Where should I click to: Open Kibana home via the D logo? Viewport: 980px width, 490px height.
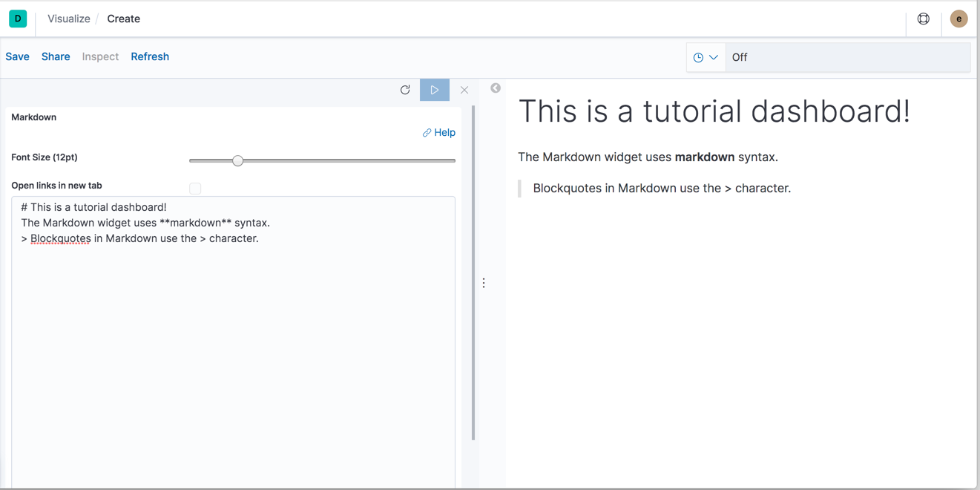[18, 18]
